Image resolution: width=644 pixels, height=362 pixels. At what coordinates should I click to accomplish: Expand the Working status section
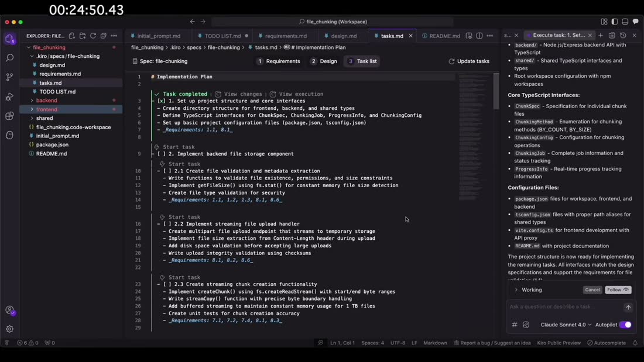pyautogui.click(x=516, y=289)
